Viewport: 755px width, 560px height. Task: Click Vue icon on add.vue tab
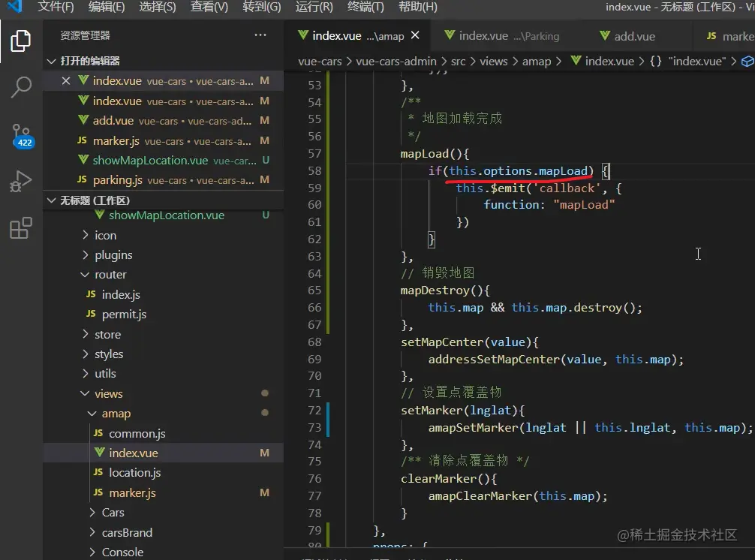(605, 35)
